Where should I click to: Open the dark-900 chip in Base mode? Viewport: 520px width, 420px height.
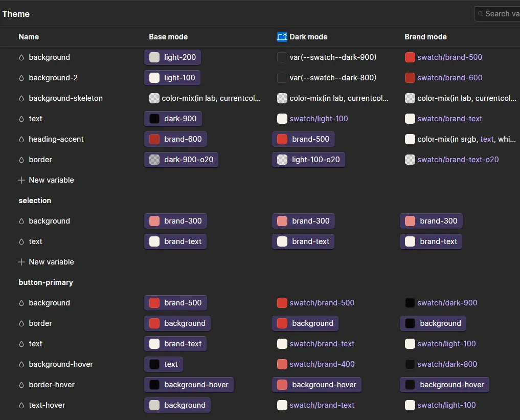tap(173, 119)
